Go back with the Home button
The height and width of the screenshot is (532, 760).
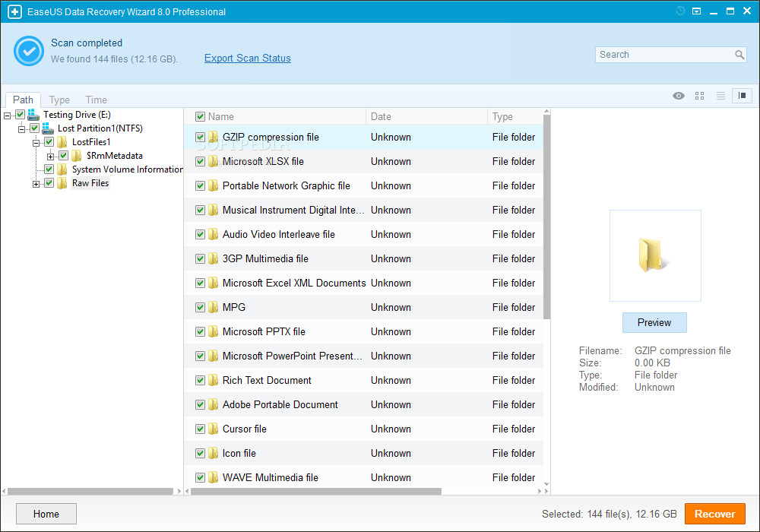click(46, 514)
